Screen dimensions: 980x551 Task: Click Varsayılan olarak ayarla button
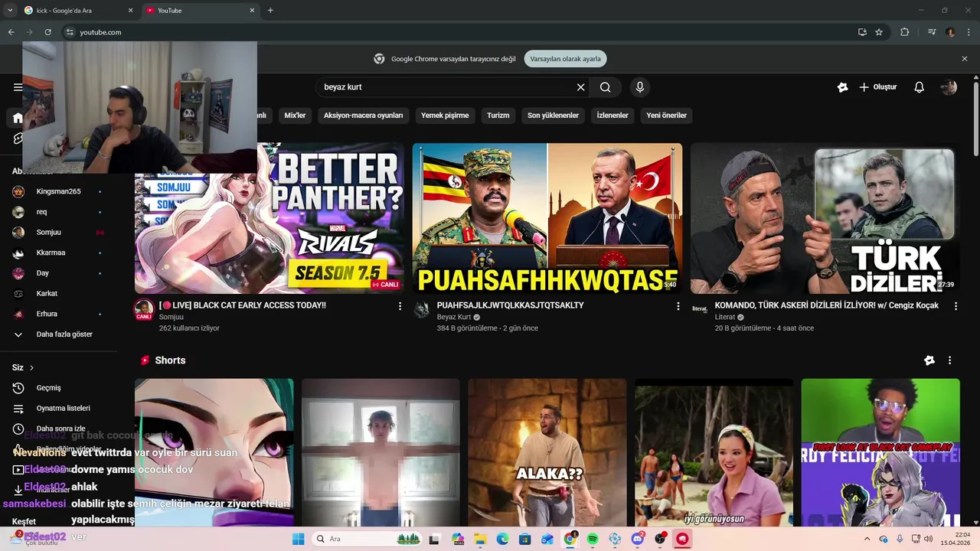[566, 59]
